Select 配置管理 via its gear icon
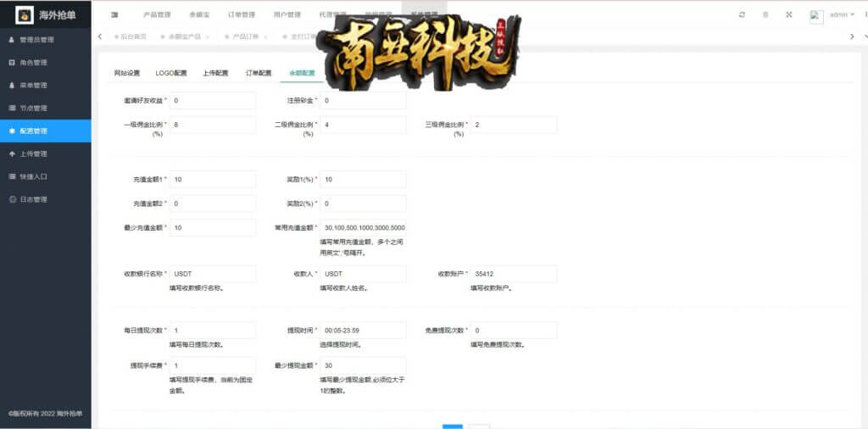Image resolution: width=868 pixels, height=429 pixels. pos(12,131)
